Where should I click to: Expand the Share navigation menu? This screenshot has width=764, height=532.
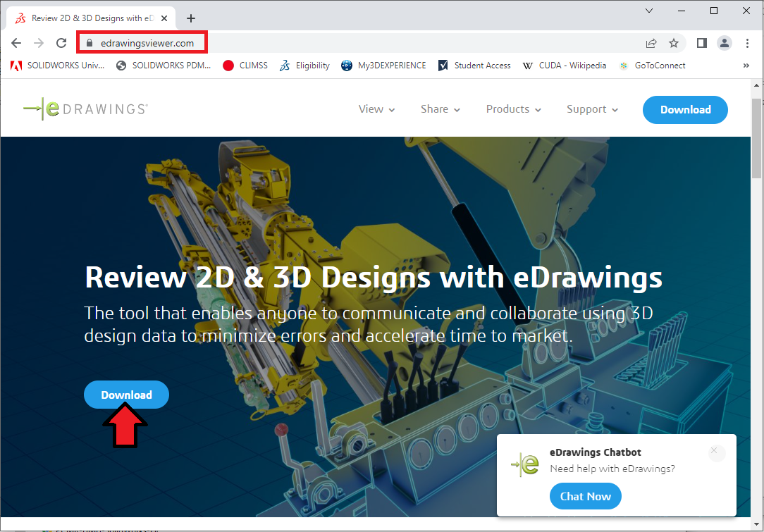click(x=440, y=109)
